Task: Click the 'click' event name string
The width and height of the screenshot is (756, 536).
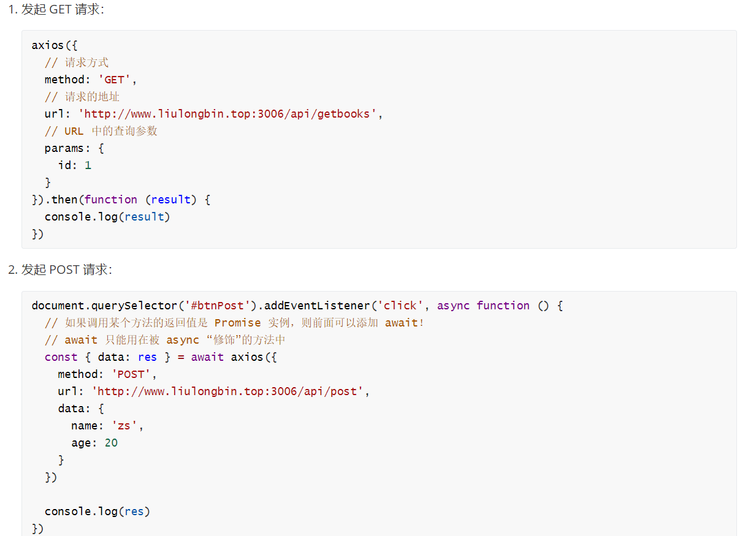Action: pos(400,306)
